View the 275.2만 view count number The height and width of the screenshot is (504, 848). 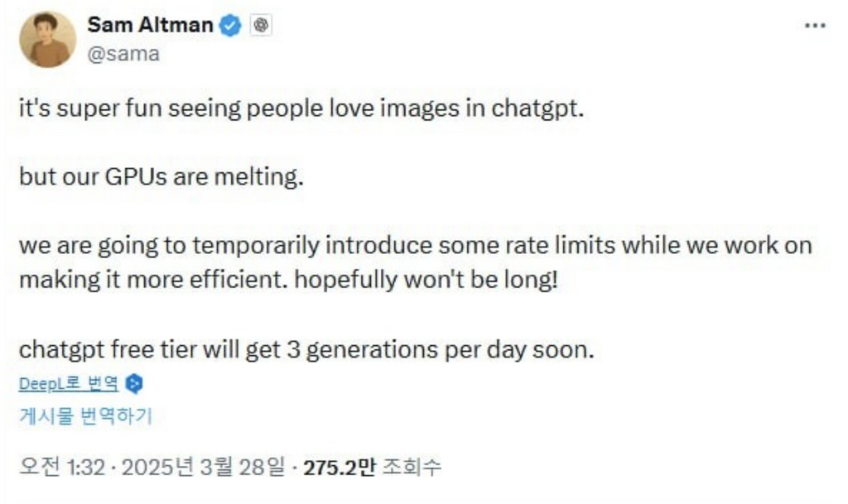click(x=339, y=468)
